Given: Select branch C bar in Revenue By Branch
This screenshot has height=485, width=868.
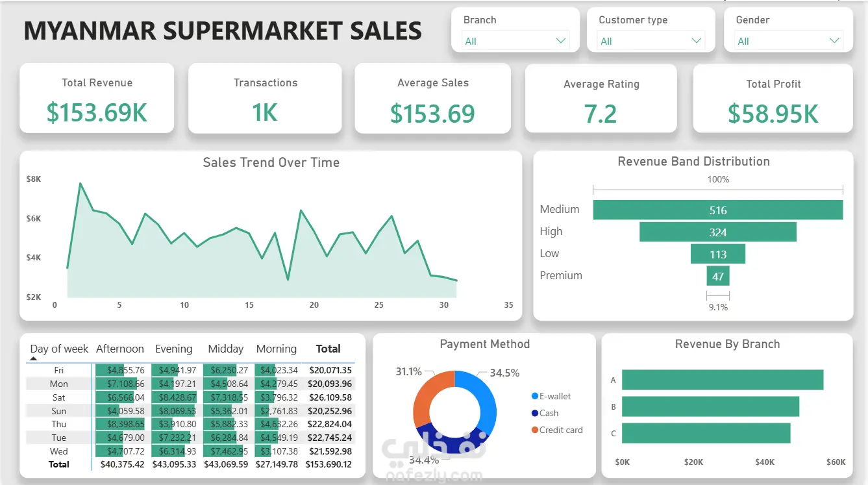Looking at the screenshot, I should [x=706, y=433].
